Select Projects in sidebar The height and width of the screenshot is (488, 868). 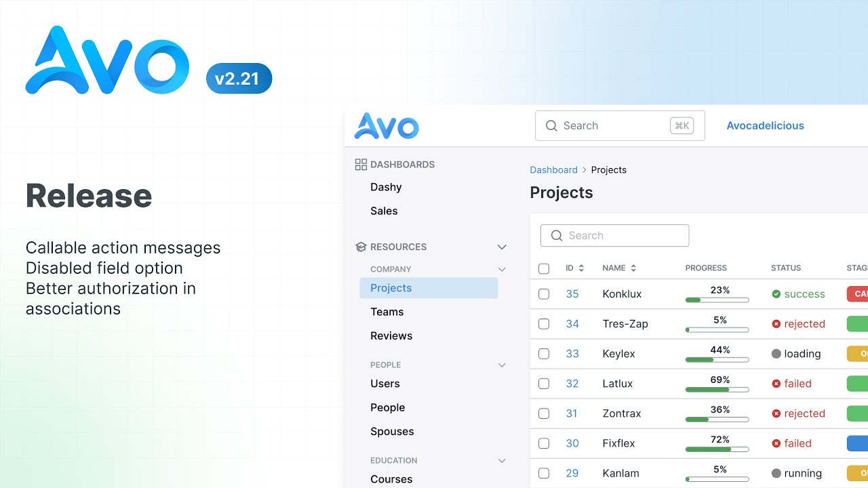pos(429,288)
